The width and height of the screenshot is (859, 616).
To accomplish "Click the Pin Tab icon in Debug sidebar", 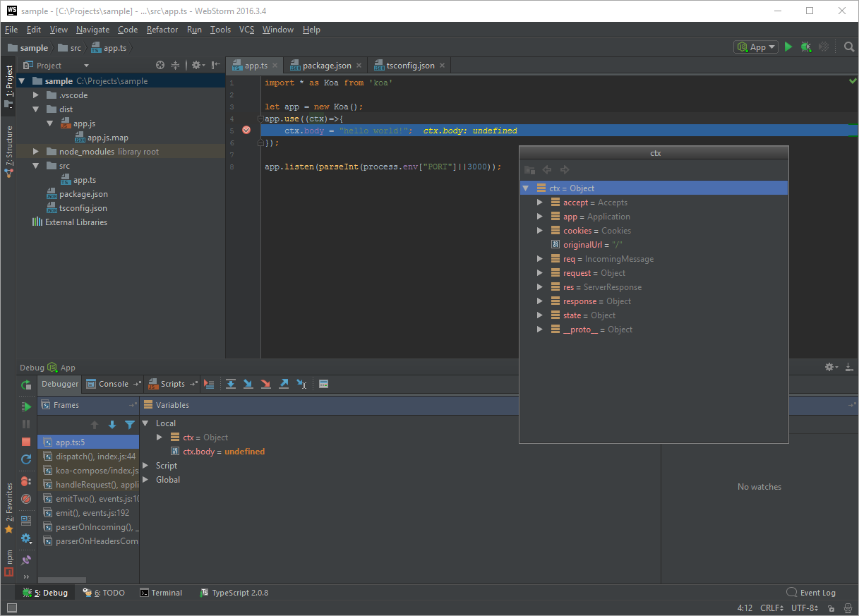I will (x=26, y=560).
